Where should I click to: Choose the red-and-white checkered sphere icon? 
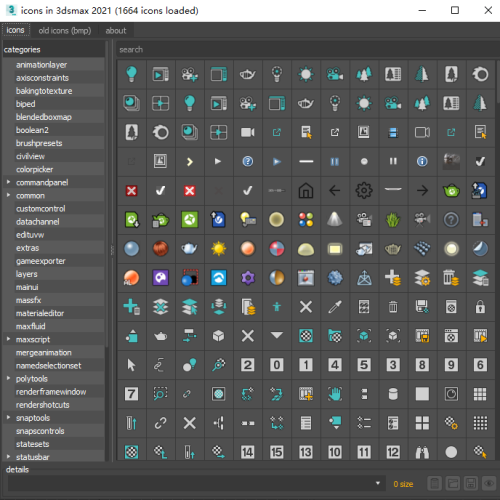pos(277,249)
